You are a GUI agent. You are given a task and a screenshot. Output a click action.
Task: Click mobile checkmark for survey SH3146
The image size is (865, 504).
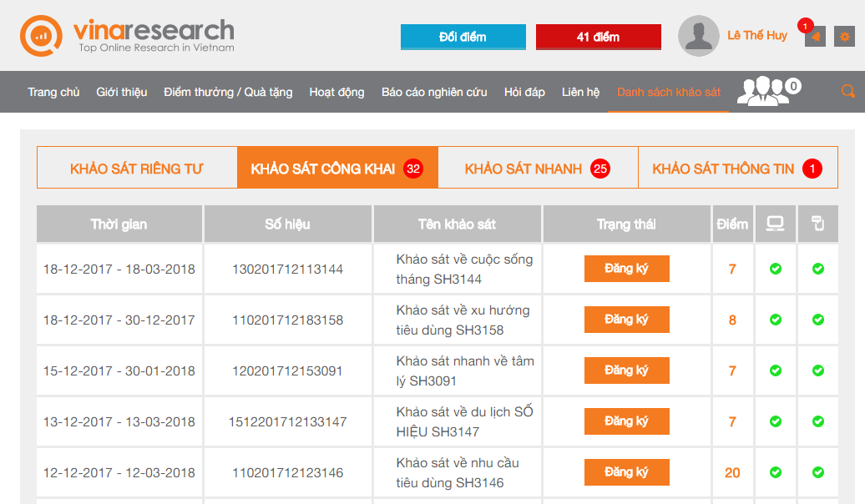pos(818,472)
